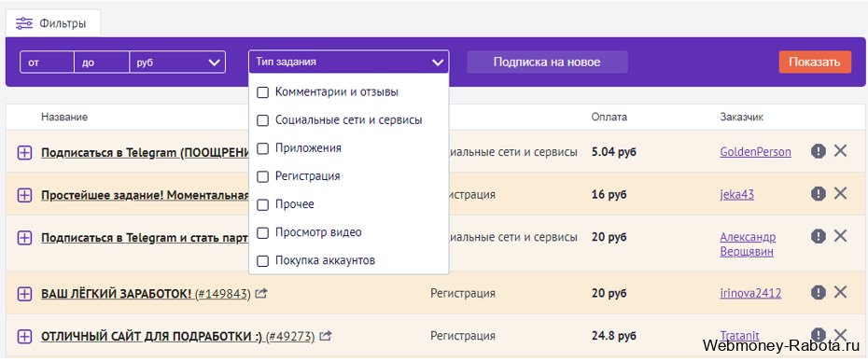Open task 'Подписаться в Telegram и стать парт'
This screenshot has height=362, width=868.
145,238
